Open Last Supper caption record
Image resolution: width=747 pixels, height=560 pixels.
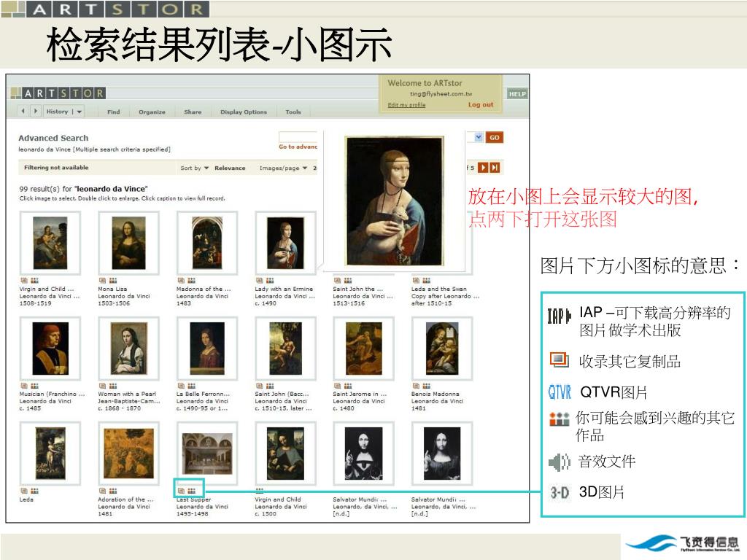tap(202, 506)
